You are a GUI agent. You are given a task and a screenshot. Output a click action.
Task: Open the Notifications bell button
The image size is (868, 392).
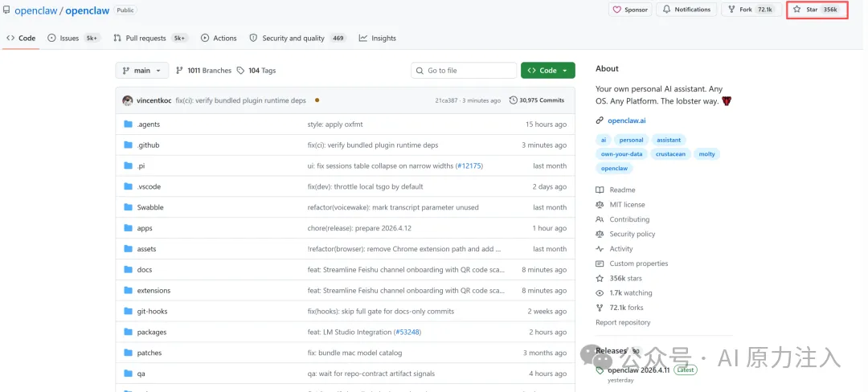[x=686, y=10]
